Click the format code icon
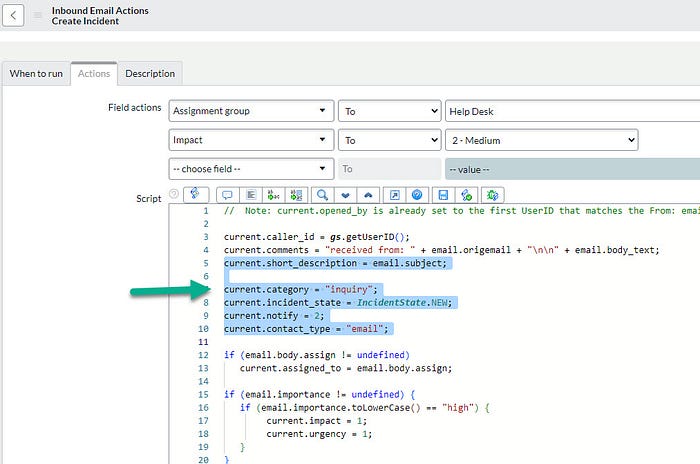 [x=252, y=194]
